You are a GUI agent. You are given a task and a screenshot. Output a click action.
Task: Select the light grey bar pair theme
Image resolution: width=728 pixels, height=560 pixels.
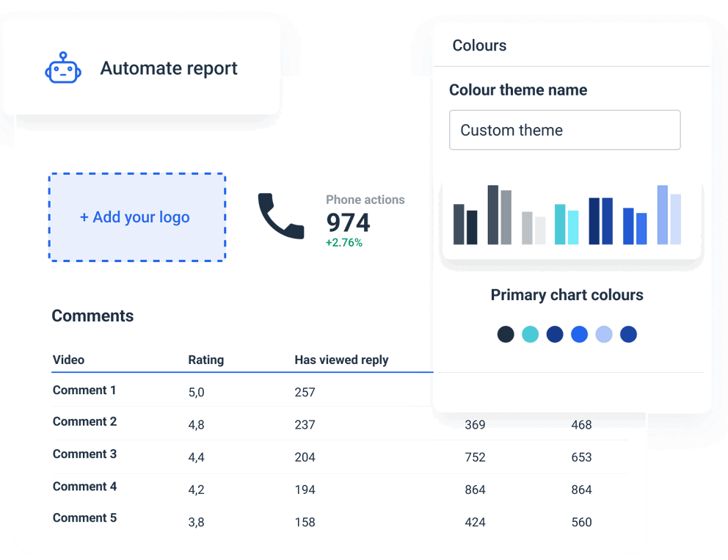click(534, 228)
